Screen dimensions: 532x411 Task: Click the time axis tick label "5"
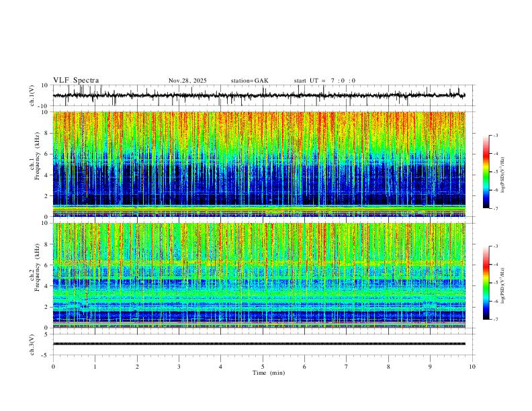point(263,367)
